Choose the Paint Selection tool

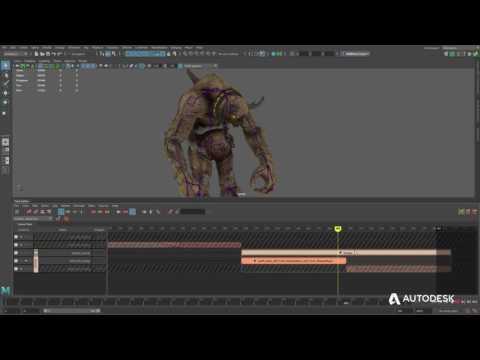(5, 83)
